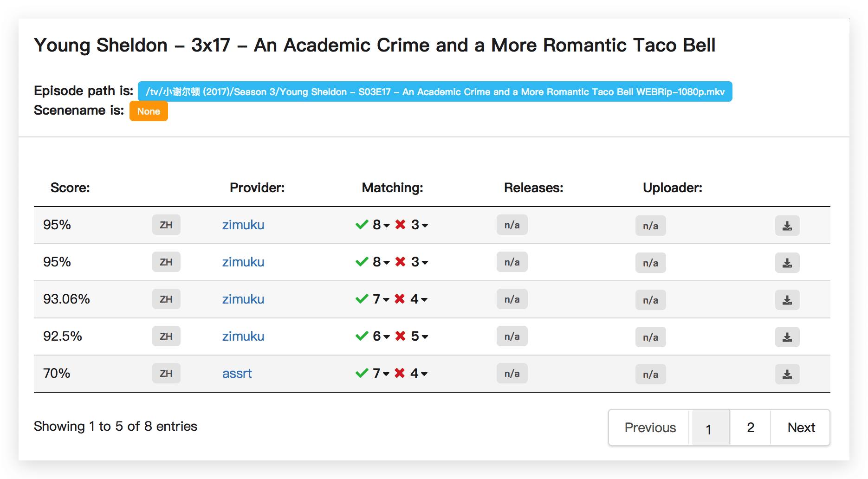The image size is (868, 479).
Task: Go to page 2 of results
Action: pos(750,427)
